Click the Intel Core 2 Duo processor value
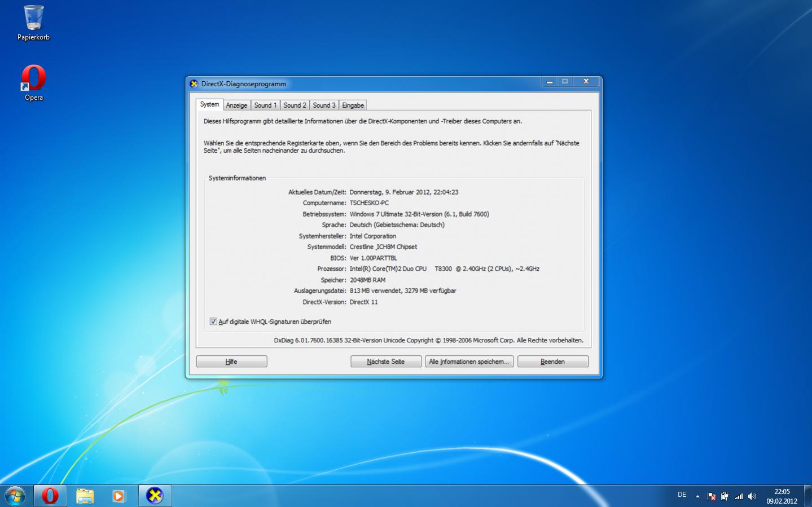Viewport: 812px width, 507px height. coord(444,269)
